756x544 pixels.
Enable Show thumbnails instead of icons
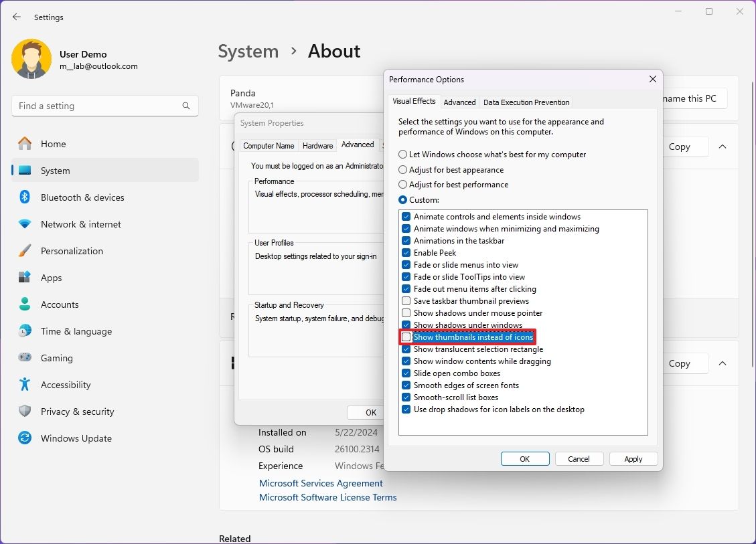[406, 337]
